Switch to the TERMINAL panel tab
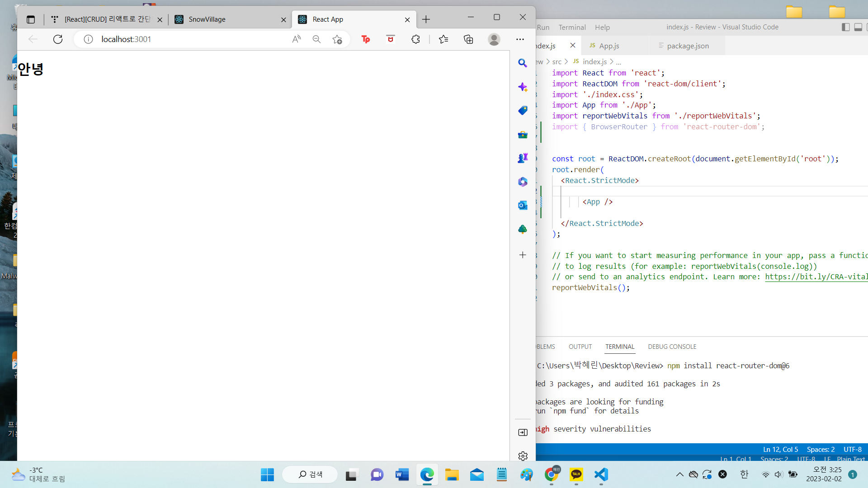Screen dimensions: 868x488 (x=620, y=347)
